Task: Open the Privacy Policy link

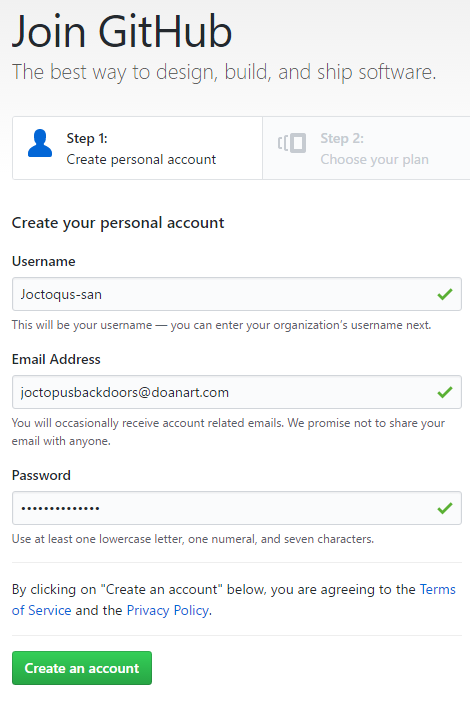Action: point(168,610)
